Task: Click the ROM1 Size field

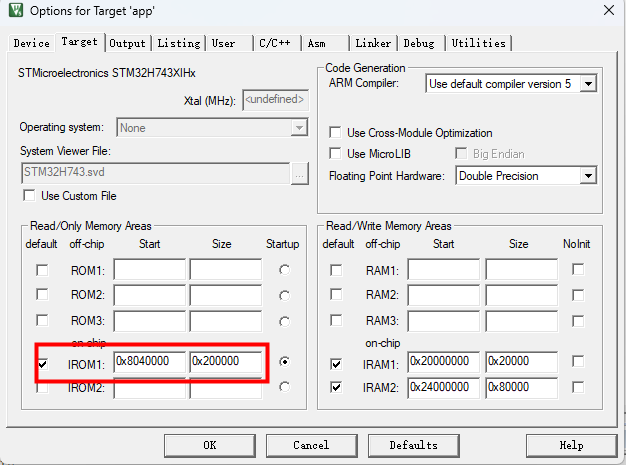Action: point(226,269)
